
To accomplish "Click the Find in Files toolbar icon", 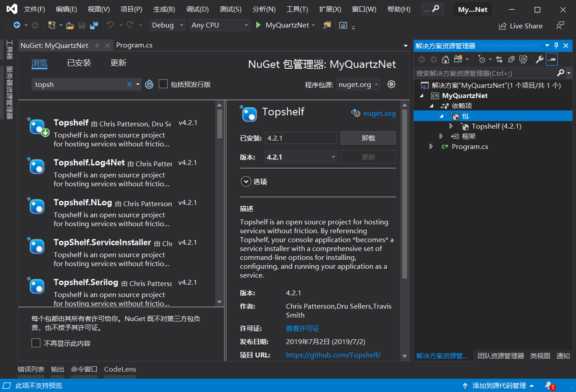I will point(327,25).
